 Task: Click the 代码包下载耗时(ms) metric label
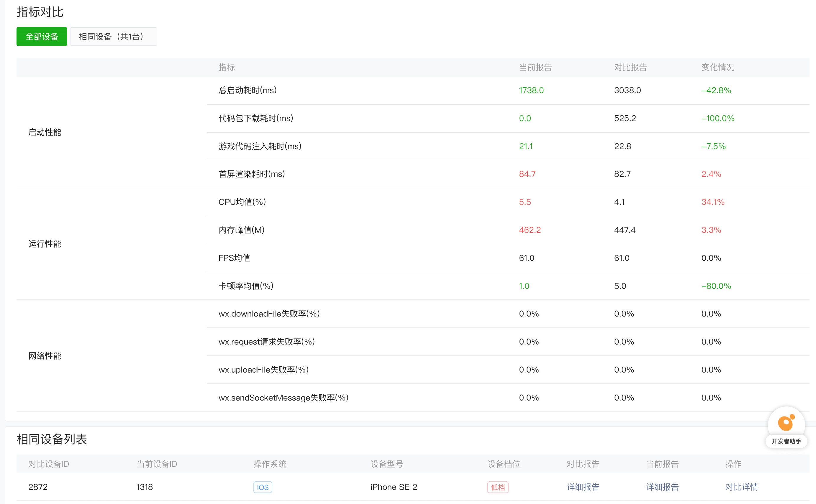point(256,118)
